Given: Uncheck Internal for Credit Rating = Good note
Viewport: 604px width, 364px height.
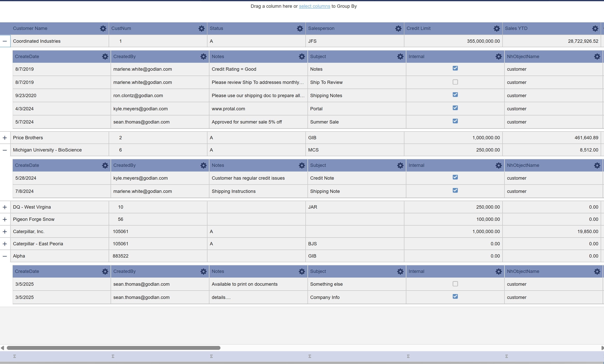Looking at the screenshot, I should (x=455, y=68).
